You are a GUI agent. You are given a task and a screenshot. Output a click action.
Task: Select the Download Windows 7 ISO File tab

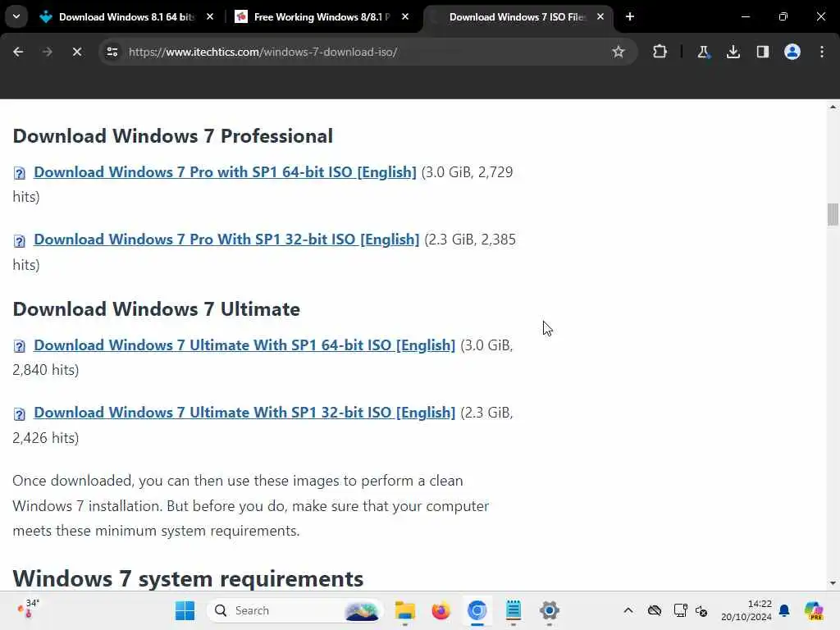pyautogui.click(x=517, y=17)
